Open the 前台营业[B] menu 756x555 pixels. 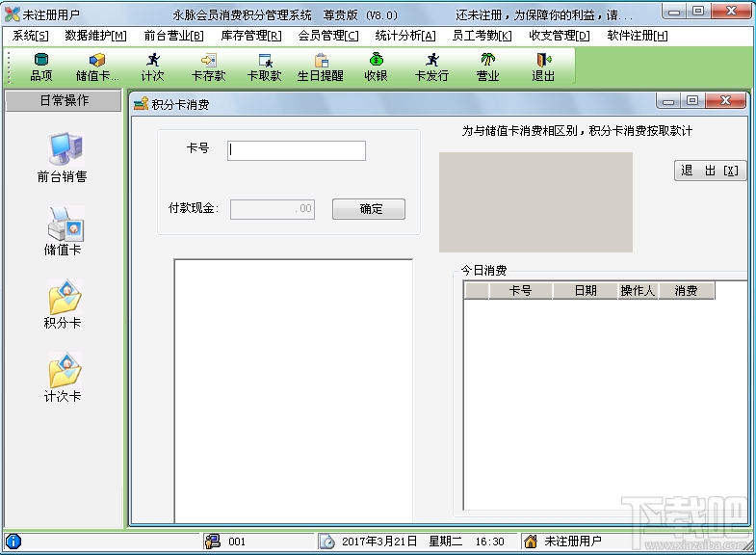(173, 36)
